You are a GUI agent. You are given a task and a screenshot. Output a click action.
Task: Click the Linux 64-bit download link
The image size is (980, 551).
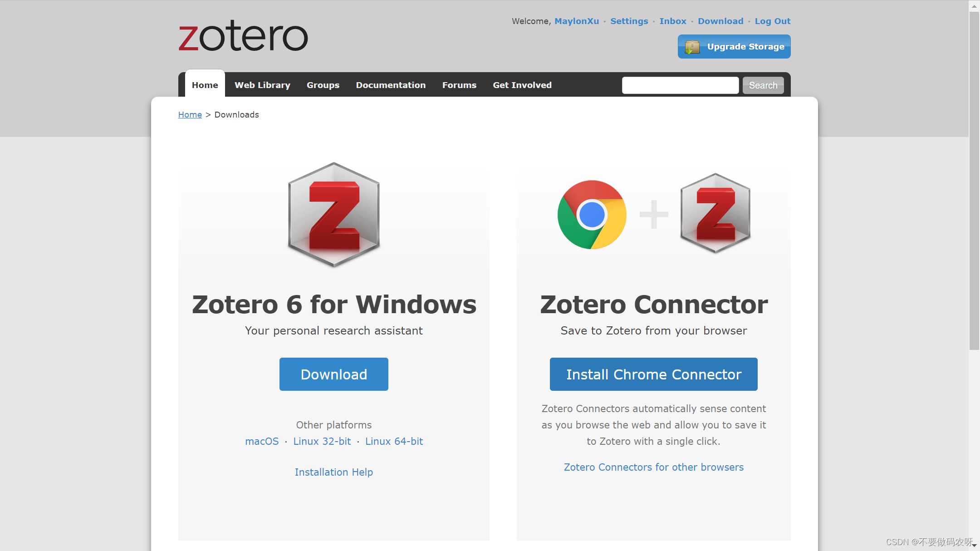pos(393,441)
